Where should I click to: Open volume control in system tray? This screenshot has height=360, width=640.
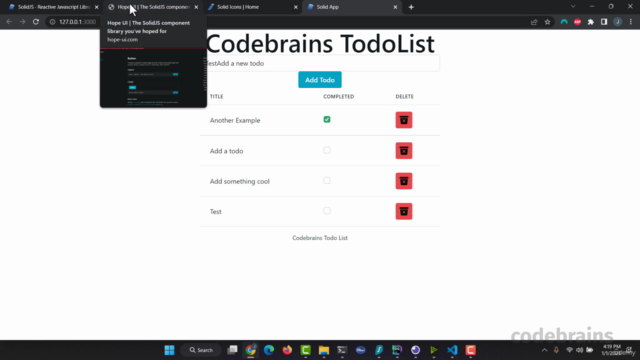point(579,350)
